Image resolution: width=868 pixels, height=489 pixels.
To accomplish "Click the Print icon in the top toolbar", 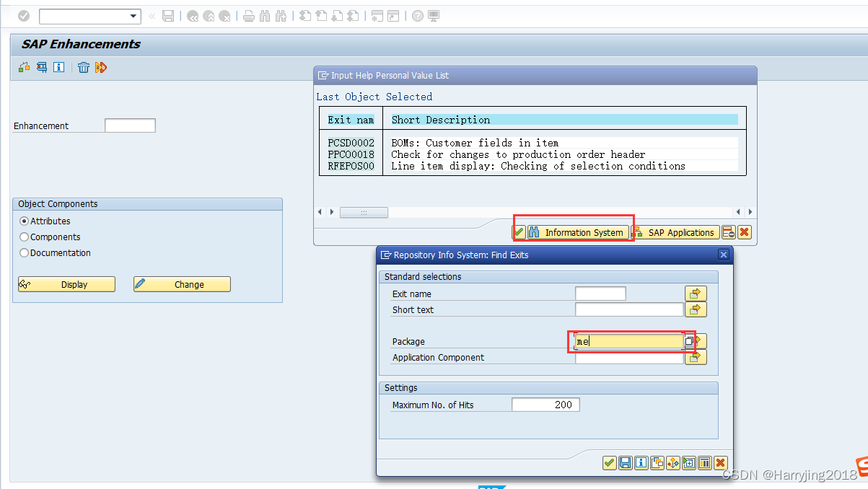I will tap(249, 16).
